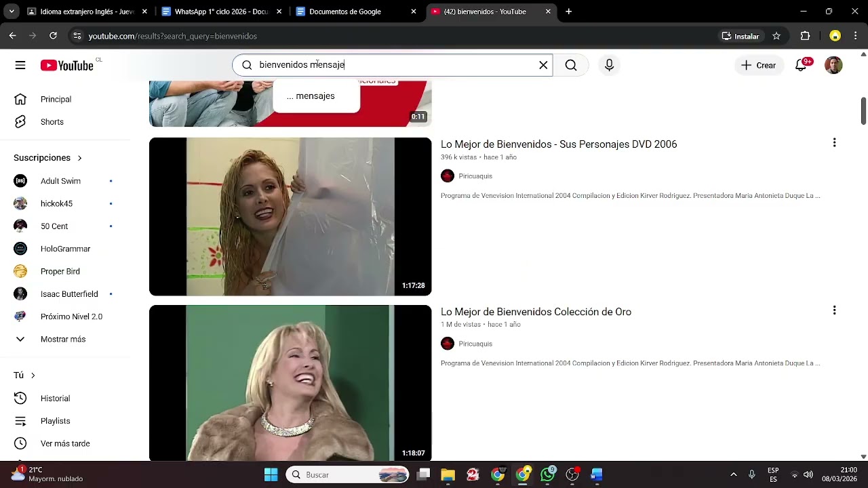
Task: Click the taskbar Buscar search box
Action: (x=347, y=474)
